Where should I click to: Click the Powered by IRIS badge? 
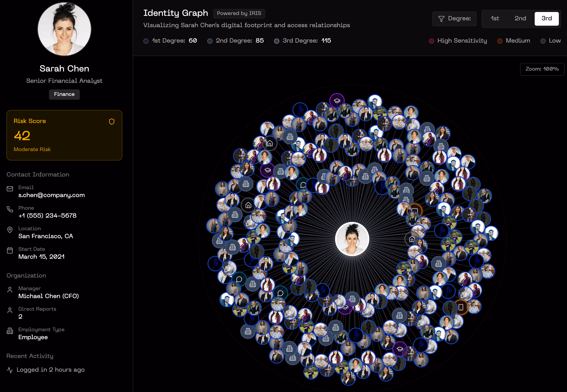(x=239, y=13)
